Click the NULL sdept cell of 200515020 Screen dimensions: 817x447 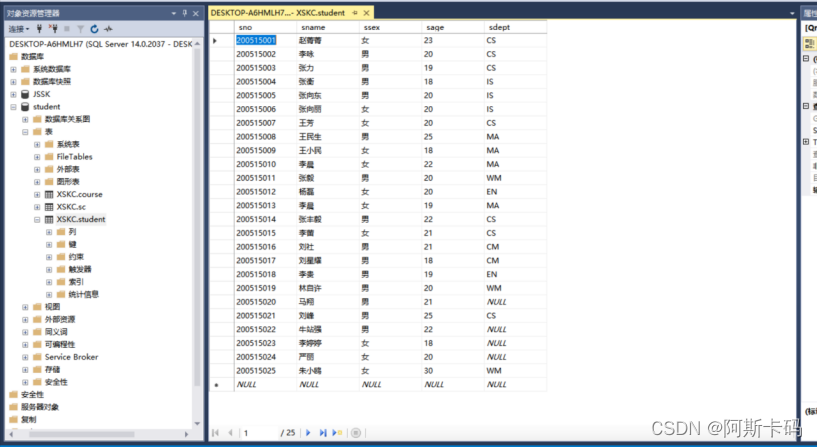click(515, 302)
